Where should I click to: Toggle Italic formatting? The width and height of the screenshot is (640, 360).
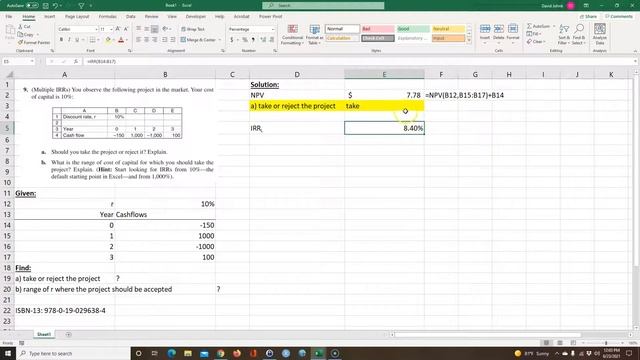point(69,40)
